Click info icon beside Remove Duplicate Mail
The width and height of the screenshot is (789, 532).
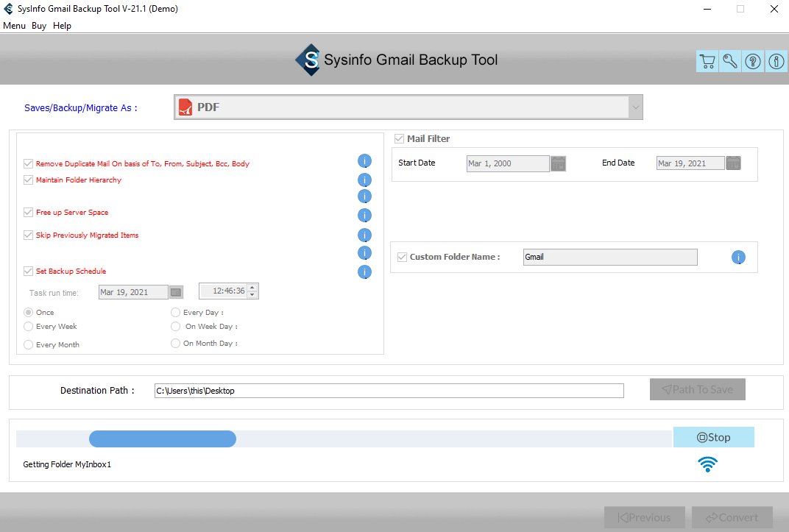click(364, 161)
